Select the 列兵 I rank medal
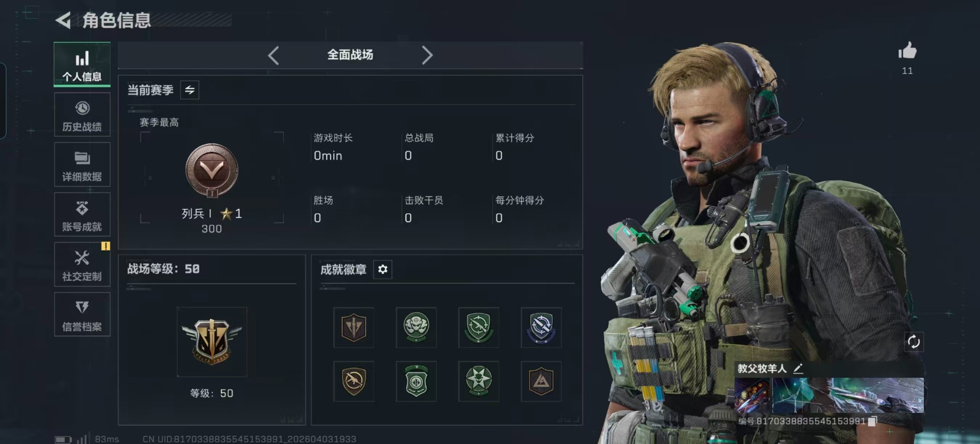 click(212, 171)
